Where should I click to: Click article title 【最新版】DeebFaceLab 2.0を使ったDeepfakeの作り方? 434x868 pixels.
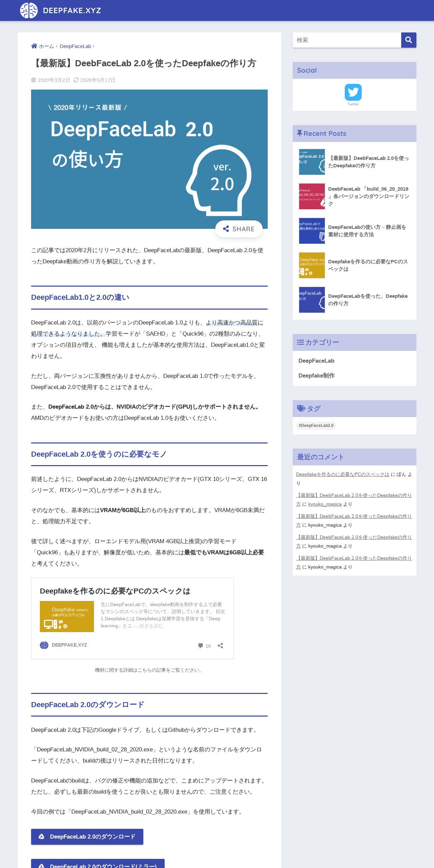(144, 63)
